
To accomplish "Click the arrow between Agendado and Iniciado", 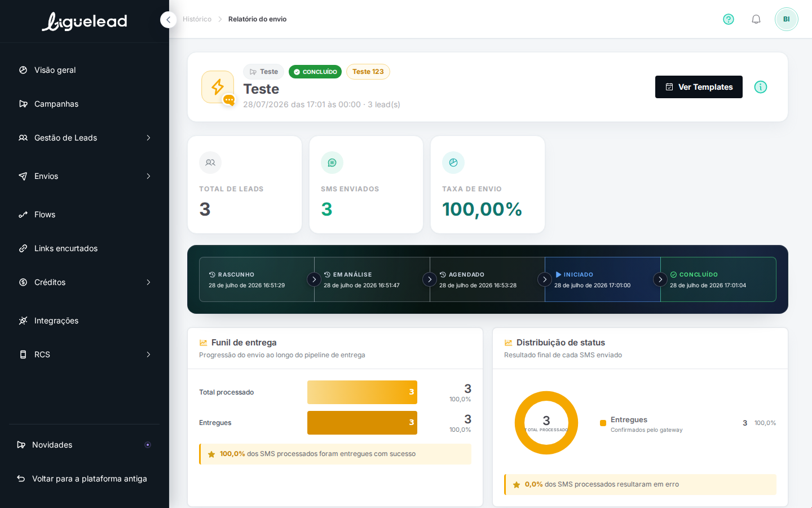I will click(545, 279).
